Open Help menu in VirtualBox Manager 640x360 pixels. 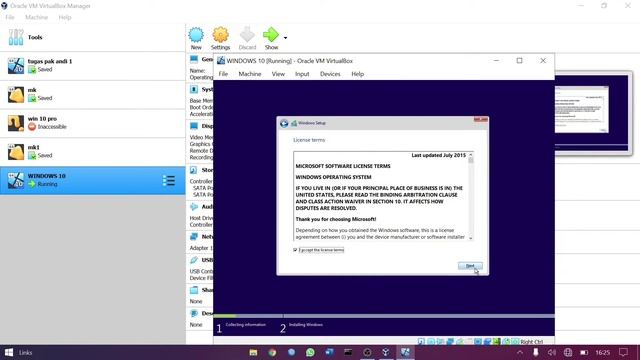coord(64,17)
